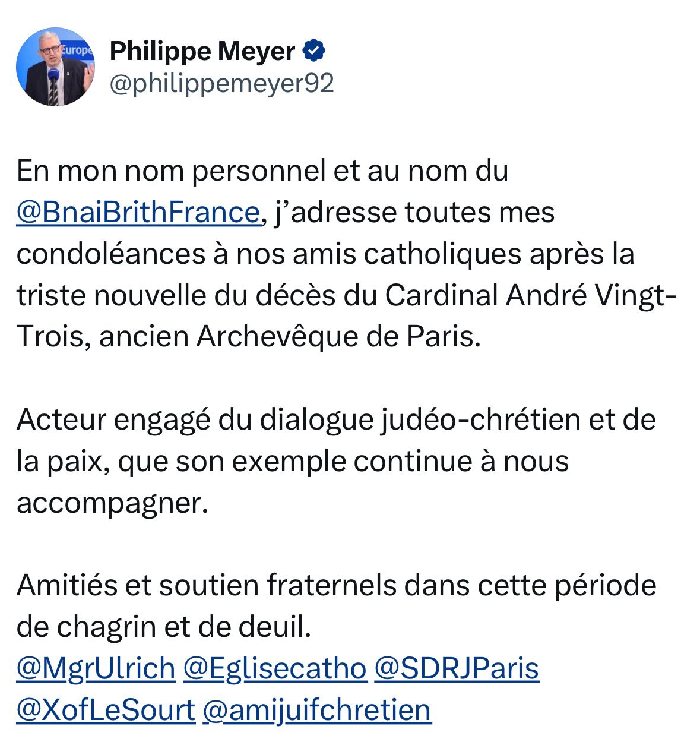This screenshot has width=700, height=745.
Task: Open the Philippe Meyer display name
Action: pos(202,52)
